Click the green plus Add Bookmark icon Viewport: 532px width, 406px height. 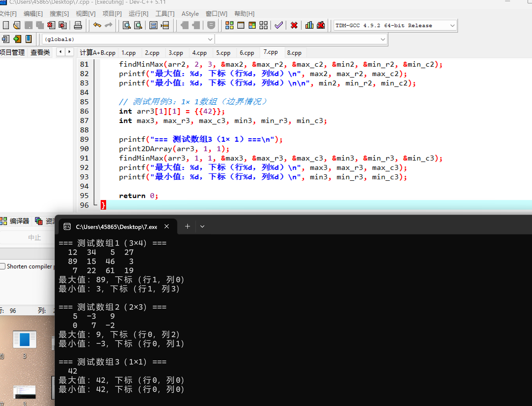point(17,39)
